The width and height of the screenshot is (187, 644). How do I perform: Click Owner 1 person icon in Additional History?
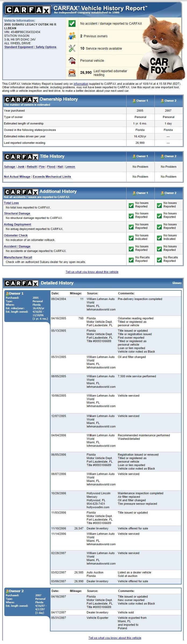point(134,193)
